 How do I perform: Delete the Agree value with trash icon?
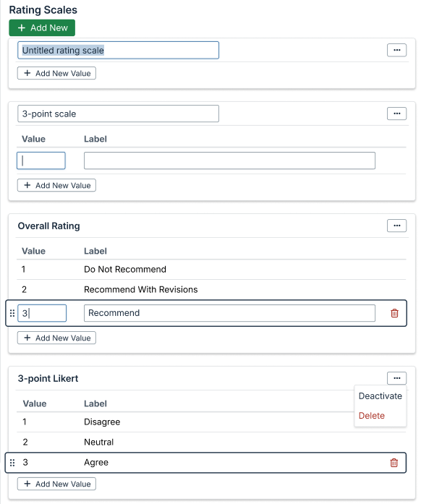(x=394, y=463)
